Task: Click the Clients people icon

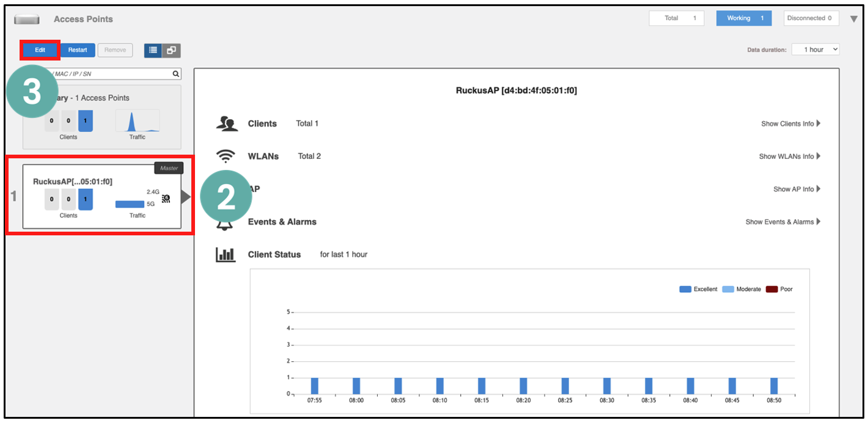Action: [227, 123]
